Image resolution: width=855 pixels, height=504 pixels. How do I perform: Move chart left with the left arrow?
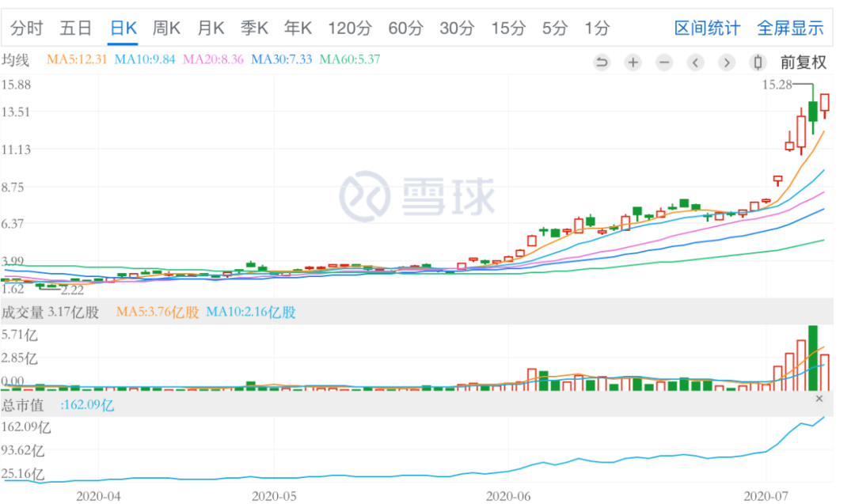tap(695, 63)
